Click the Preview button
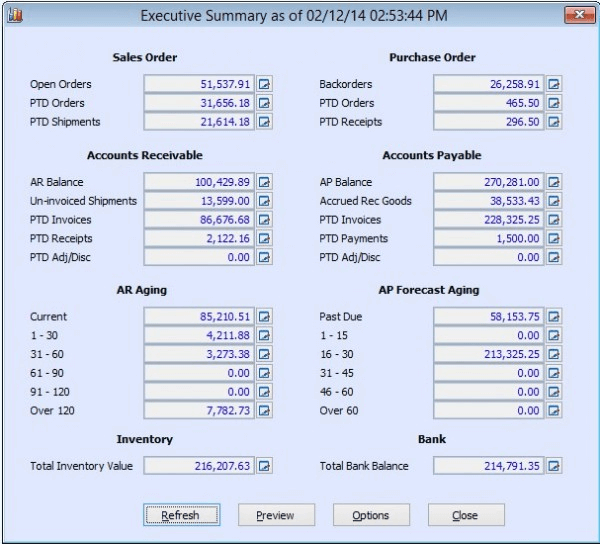 276,515
